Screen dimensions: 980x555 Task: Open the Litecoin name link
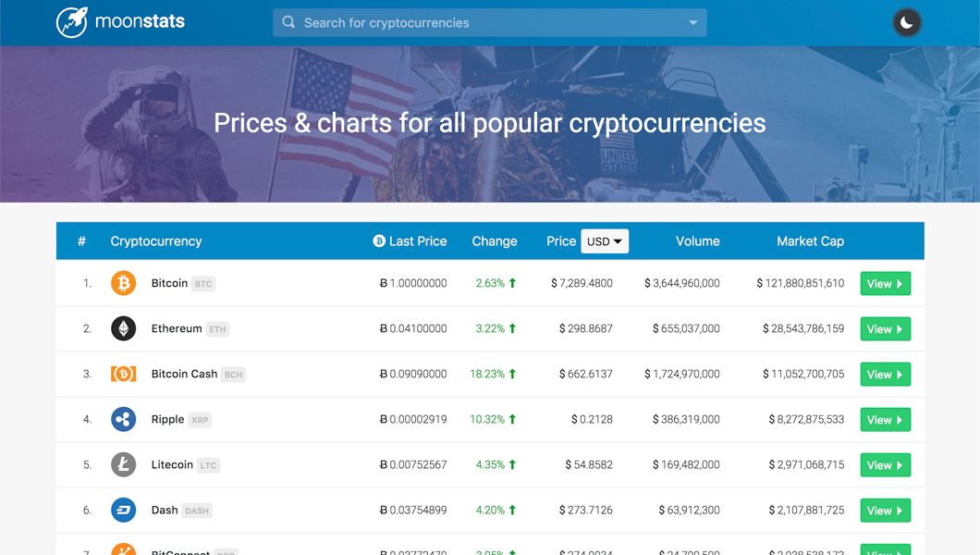172,465
